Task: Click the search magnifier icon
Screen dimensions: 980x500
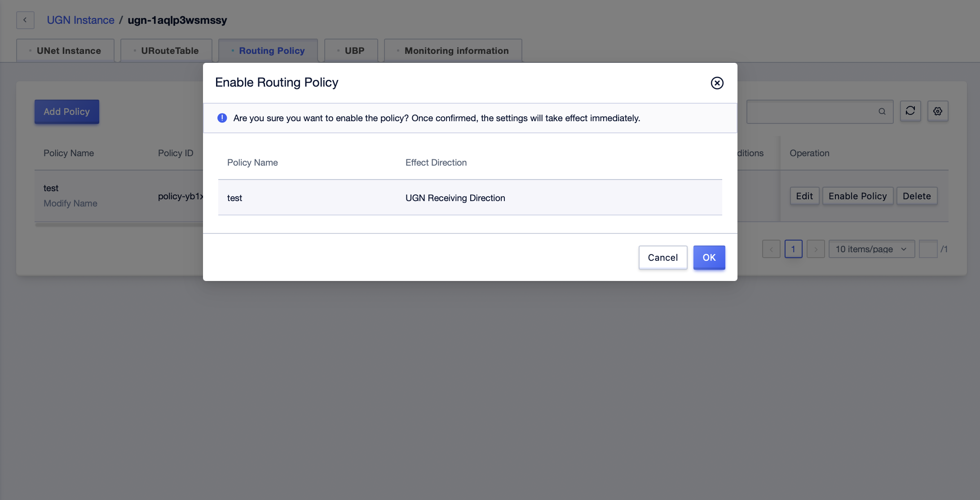Action: click(x=882, y=111)
